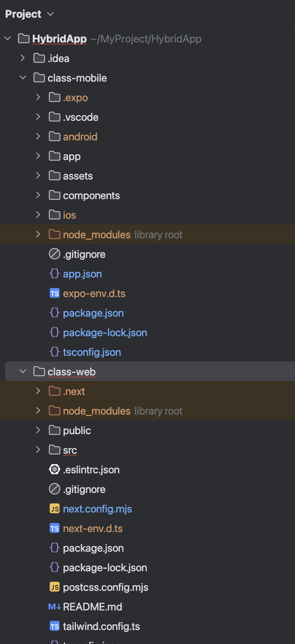This screenshot has height=644, width=295.
Task: Click the JSON icon beside app.json
Action: 55,274
